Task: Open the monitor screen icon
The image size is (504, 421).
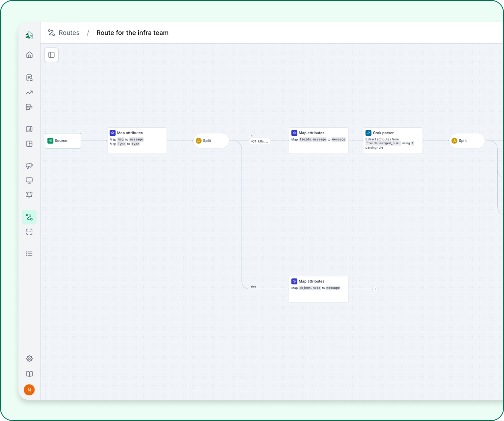Action: [x=29, y=180]
